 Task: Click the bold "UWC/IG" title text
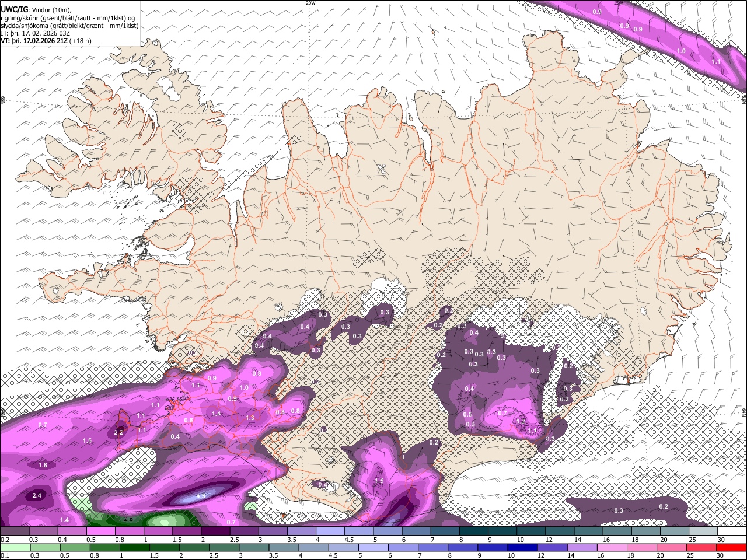14,9
